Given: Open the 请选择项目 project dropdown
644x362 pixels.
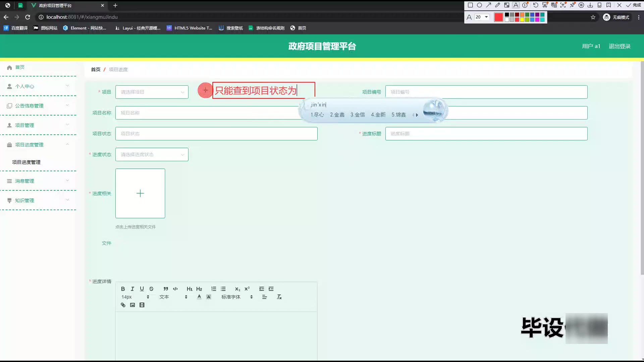Looking at the screenshot, I should point(152,92).
